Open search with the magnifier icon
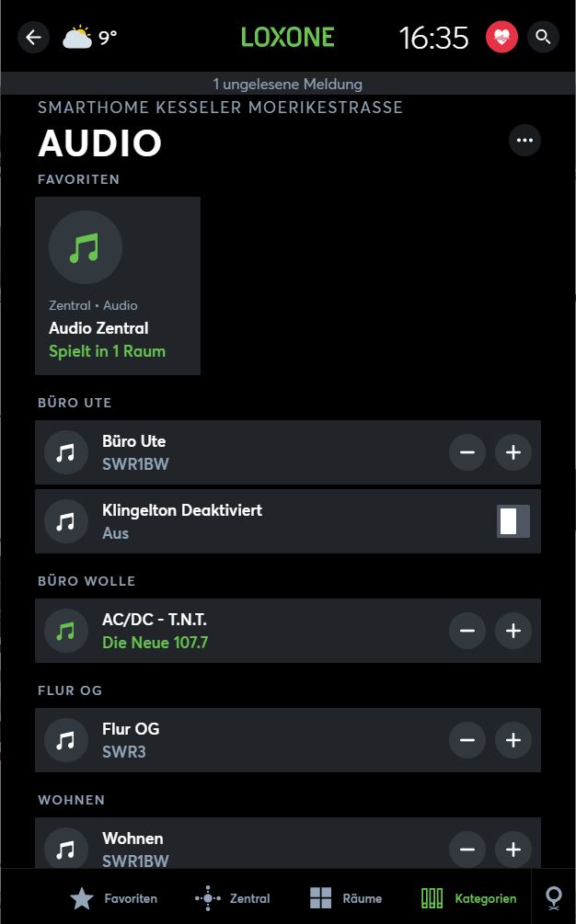 point(543,38)
